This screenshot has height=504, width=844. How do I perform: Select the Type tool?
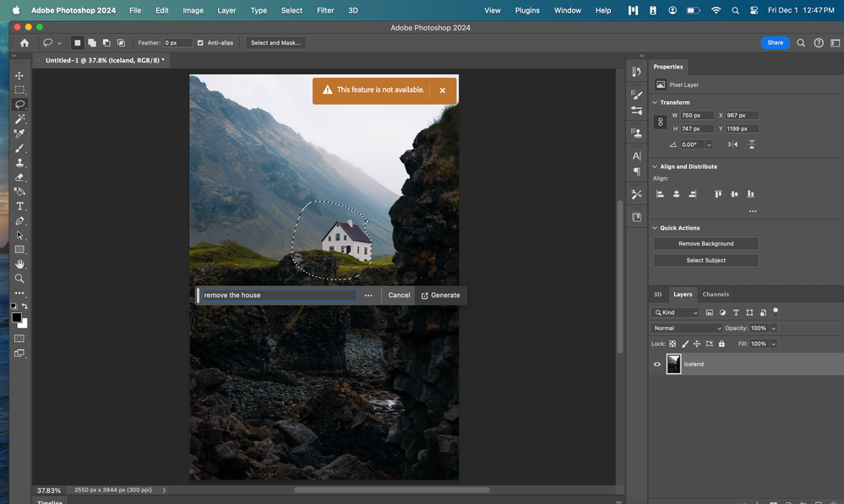19,206
